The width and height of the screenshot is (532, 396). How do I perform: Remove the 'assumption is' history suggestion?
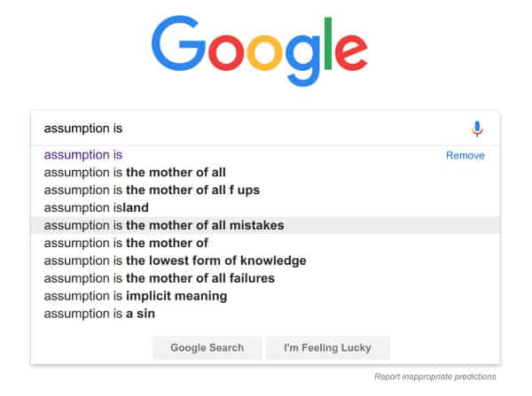465,155
